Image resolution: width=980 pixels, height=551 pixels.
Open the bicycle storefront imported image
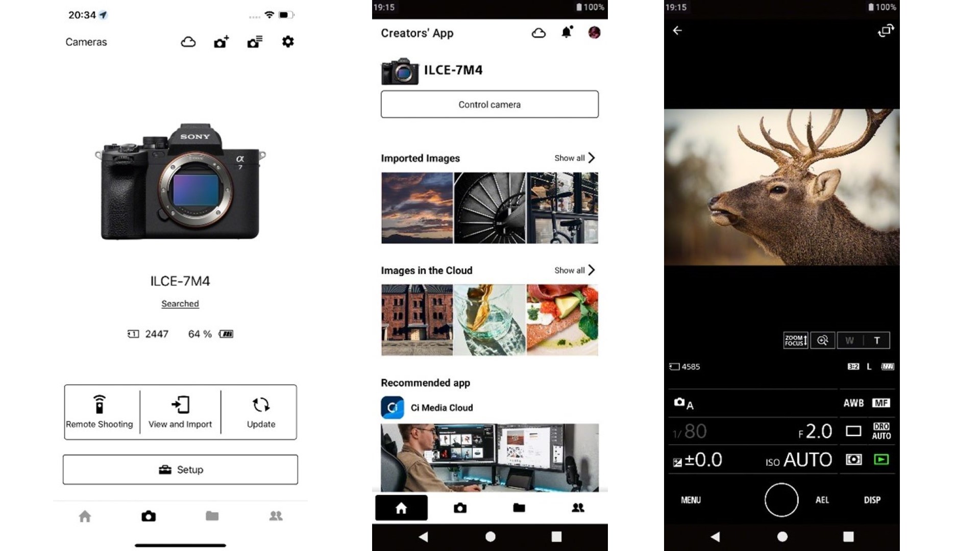(x=562, y=208)
